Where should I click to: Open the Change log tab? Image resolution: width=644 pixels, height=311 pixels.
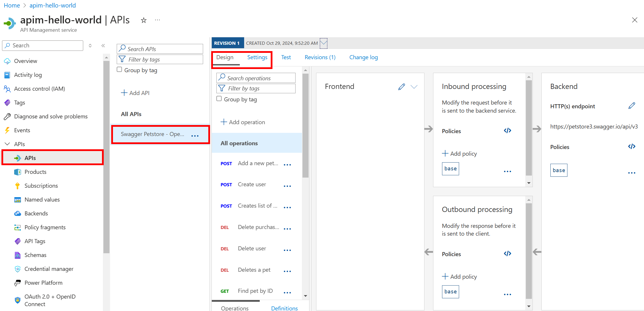(x=363, y=57)
